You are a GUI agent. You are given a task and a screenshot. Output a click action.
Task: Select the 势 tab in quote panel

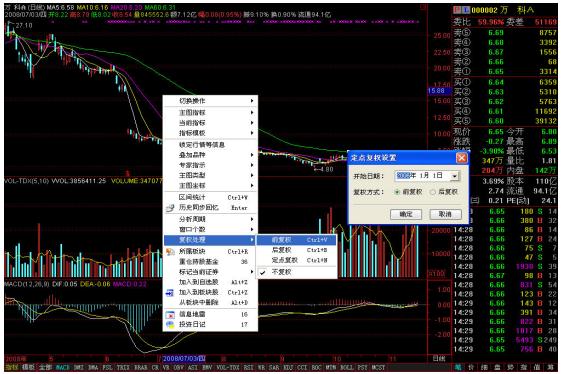click(x=511, y=368)
